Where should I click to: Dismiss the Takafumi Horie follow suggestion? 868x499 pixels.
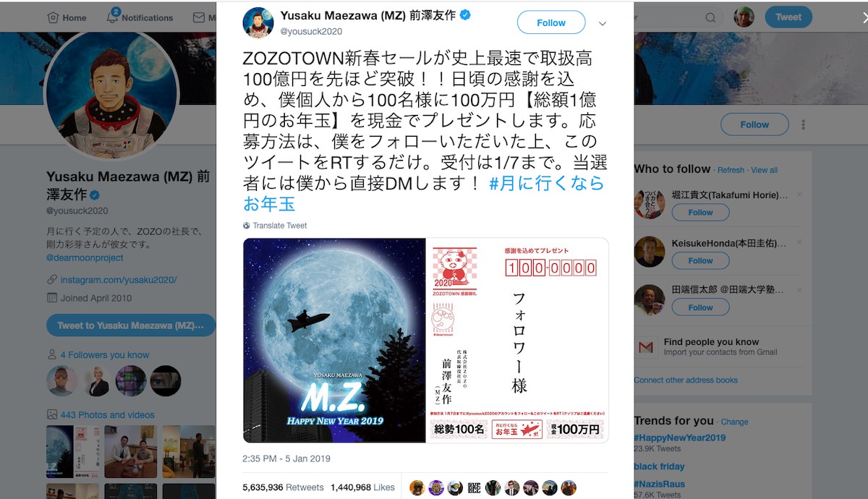point(799,195)
